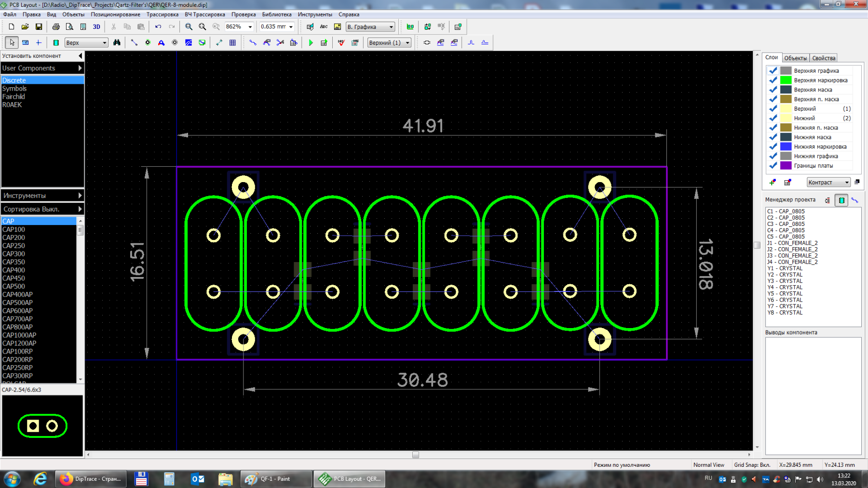Open the Контраст display mode dropdown
The width and height of the screenshot is (868, 488).
846,183
